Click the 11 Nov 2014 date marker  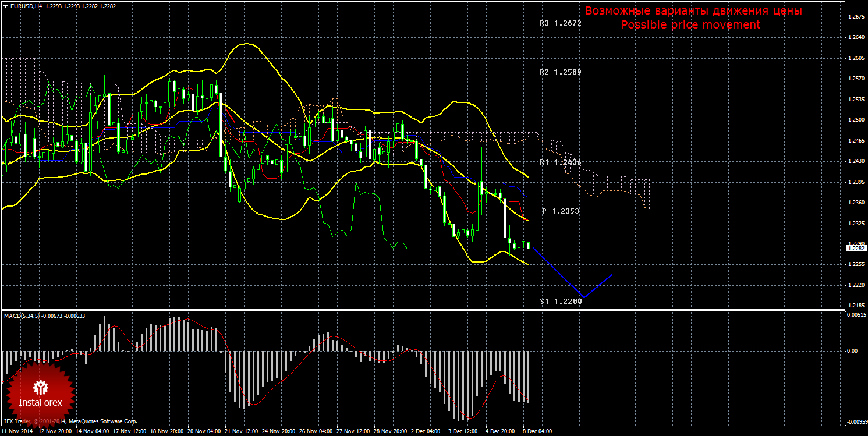[x=17, y=432]
